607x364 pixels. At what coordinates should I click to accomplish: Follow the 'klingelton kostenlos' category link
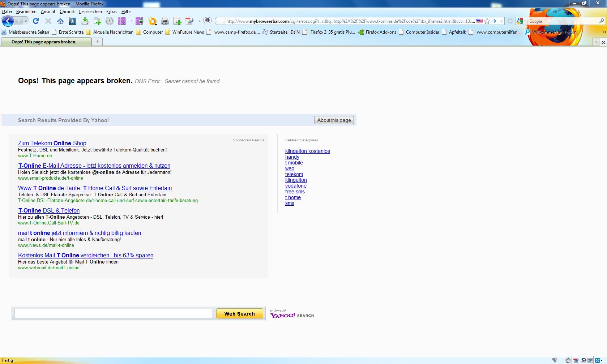[307, 151]
